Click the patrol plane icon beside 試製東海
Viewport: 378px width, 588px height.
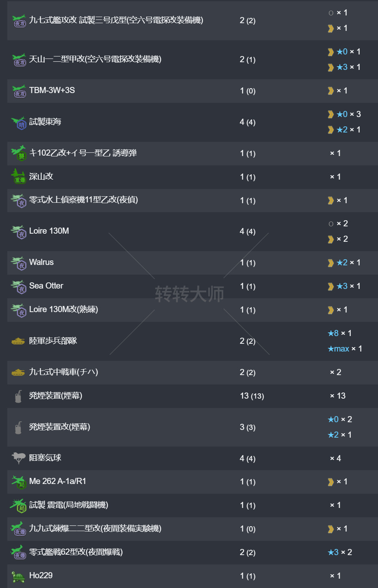pyautogui.click(x=19, y=122)
